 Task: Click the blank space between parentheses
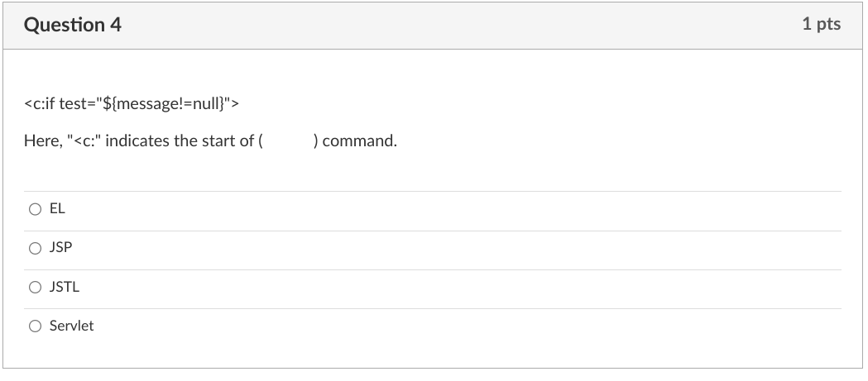289,141
